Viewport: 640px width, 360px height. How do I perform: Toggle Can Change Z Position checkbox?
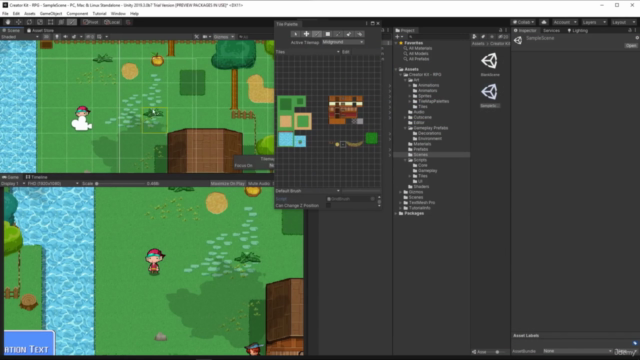(x=328, y=206)
